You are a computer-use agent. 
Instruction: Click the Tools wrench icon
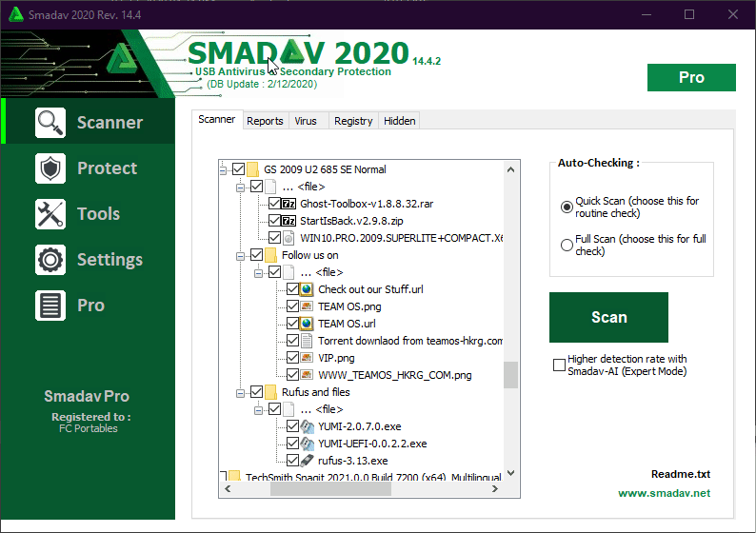tap(50, 214)
